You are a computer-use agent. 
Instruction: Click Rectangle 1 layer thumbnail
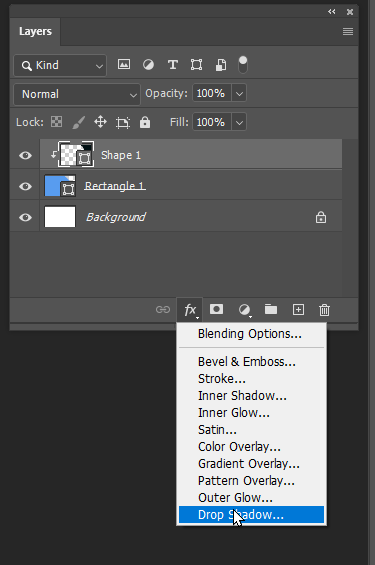point(60,186)
